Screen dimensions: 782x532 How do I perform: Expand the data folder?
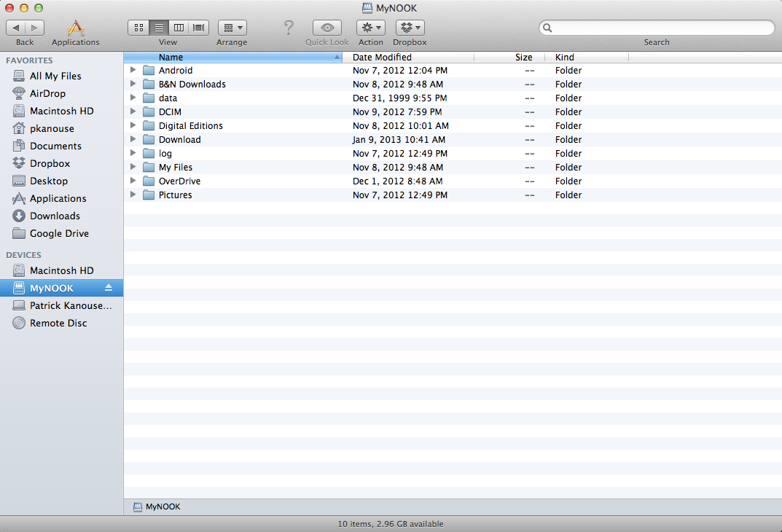(x=133, y=98)
